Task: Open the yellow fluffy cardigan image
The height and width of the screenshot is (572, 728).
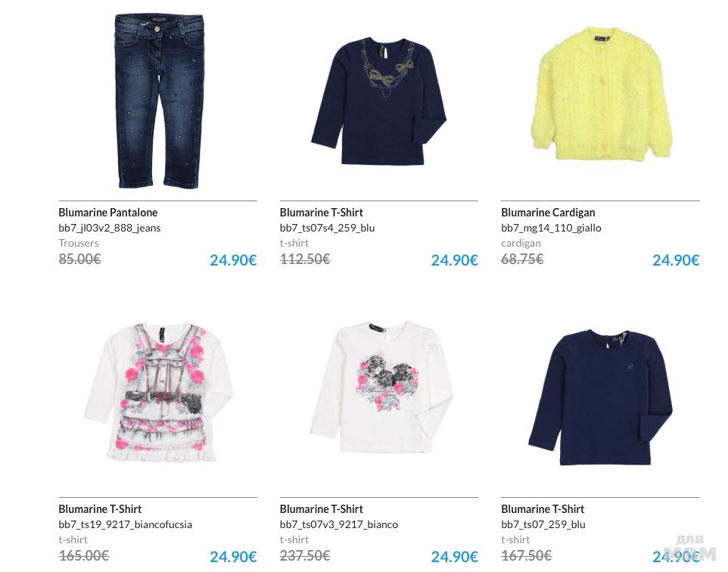Action: pyautogui.click(x=602, y=95)
